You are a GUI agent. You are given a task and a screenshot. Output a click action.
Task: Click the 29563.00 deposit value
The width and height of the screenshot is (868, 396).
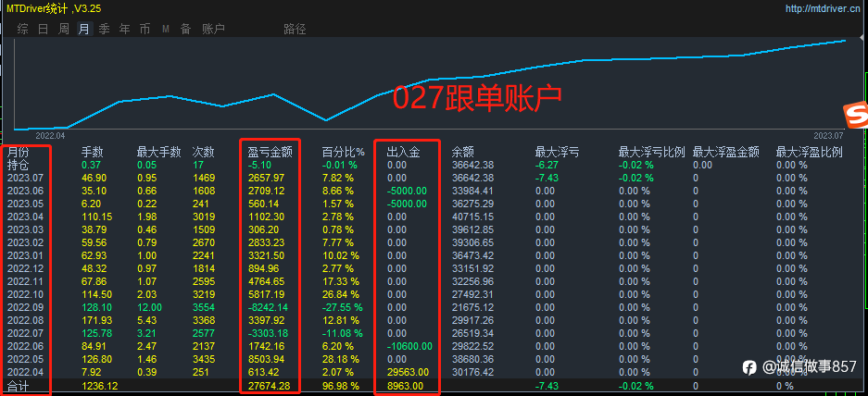[408, 372]
